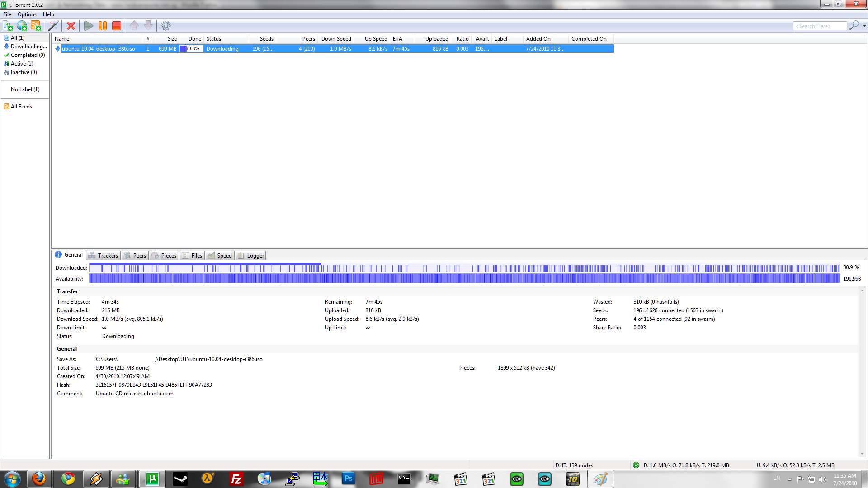Select the All (1) category
The image size is (868, 488).
[18, 38]
